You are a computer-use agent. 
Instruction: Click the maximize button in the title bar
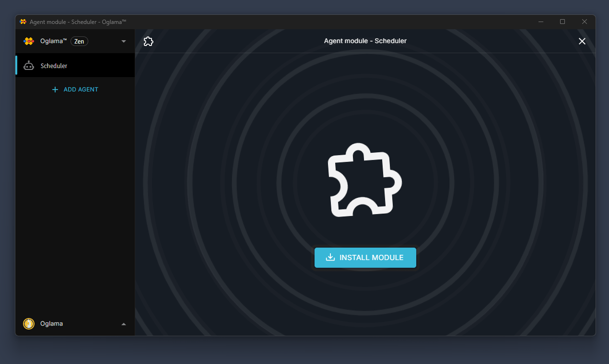562,22
